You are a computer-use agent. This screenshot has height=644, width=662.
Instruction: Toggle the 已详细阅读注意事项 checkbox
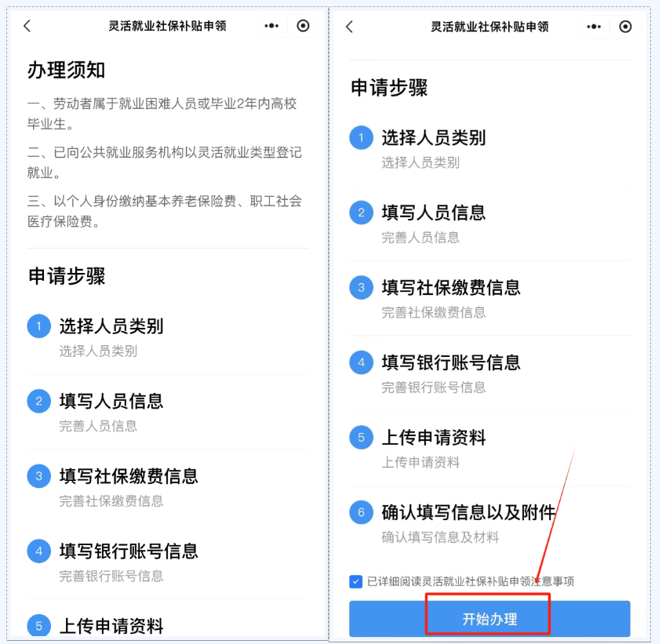pos(355,581)
